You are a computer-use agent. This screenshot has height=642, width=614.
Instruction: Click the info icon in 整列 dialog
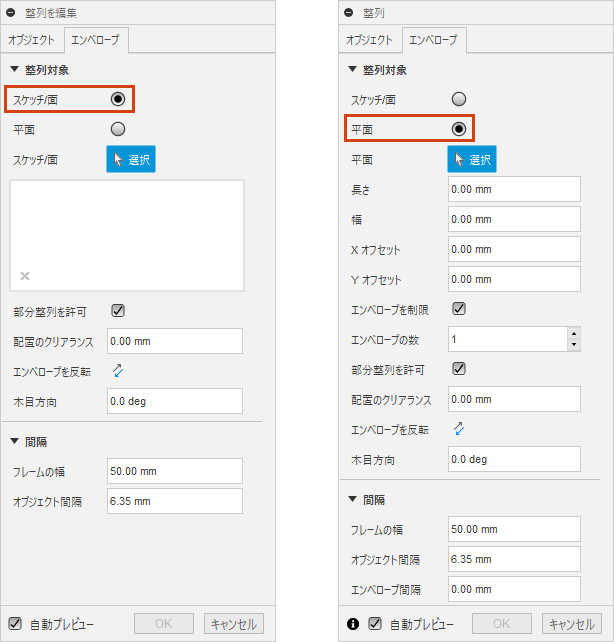click(x=353, y=624)
